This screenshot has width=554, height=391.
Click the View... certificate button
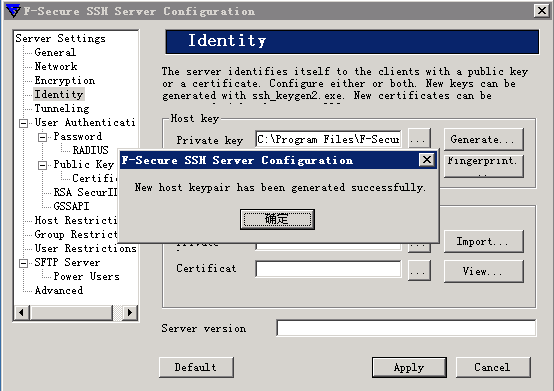coord(483,271)
